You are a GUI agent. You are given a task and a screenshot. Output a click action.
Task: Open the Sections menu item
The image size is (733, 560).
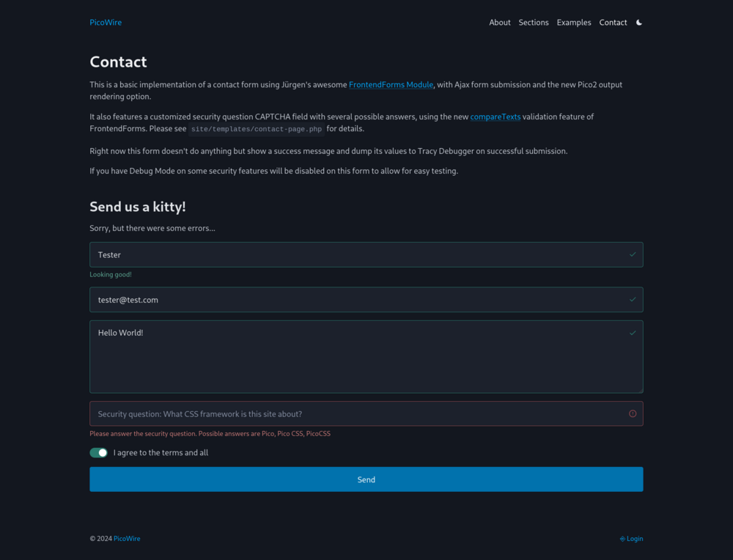pos(534,22)
